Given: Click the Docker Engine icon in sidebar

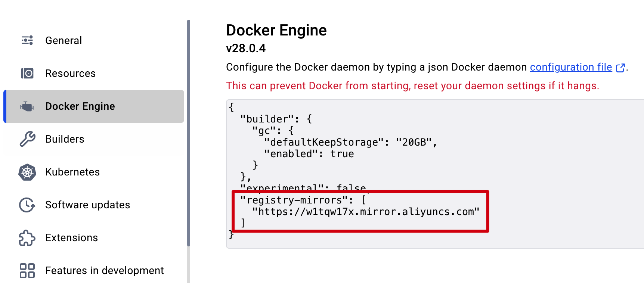Looking at the screenshot, I should pos(27,106).
